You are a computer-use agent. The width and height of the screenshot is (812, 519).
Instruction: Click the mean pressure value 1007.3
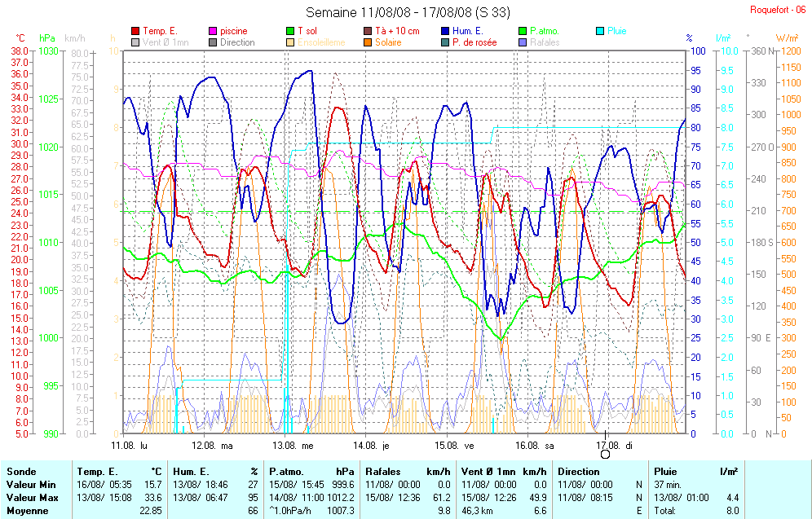[341, 511]
